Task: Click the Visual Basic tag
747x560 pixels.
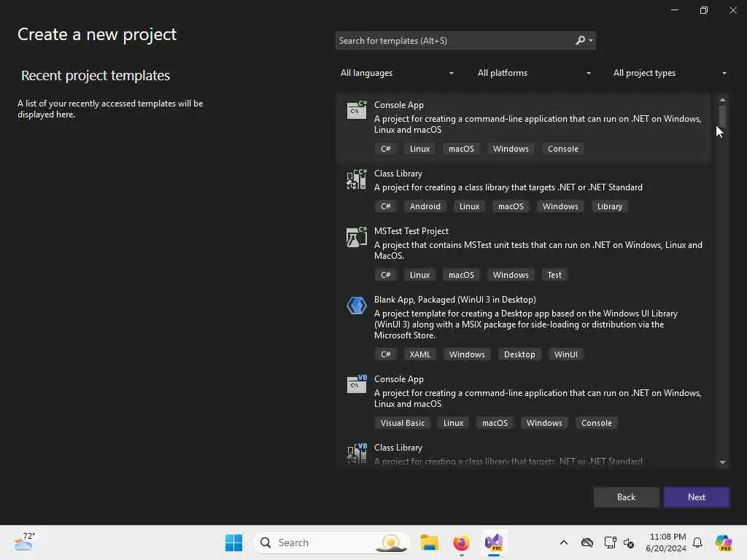Action: click(x=403, y=423)
